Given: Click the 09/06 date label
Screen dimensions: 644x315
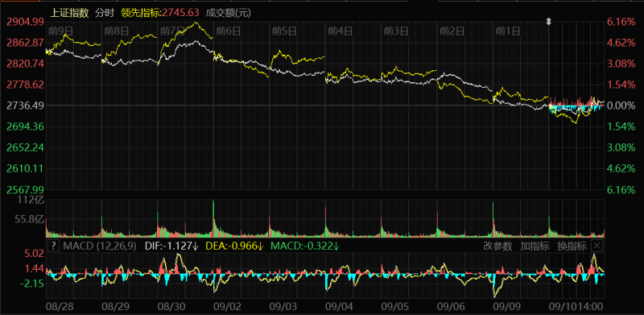Looking at the screenshot, I should 451,307.
